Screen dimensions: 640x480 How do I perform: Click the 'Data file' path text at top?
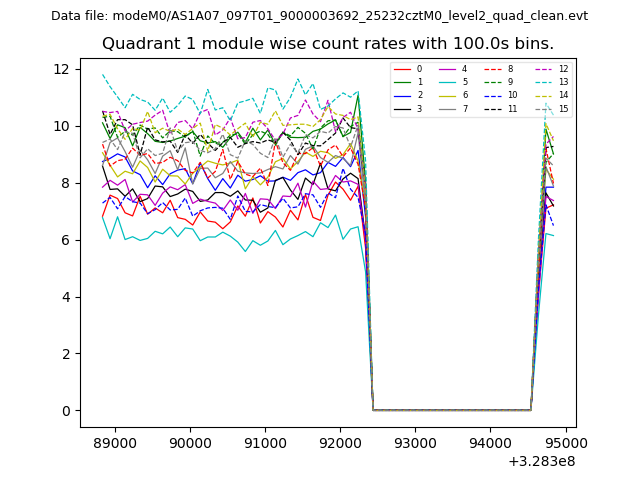click(x=319, y=16)
